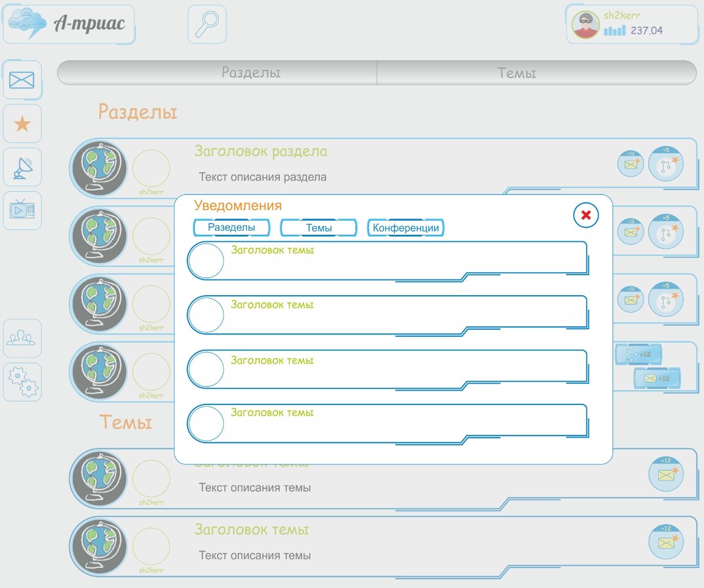Open the envelope messages icon in sidebar

click(x=22, y=80)
